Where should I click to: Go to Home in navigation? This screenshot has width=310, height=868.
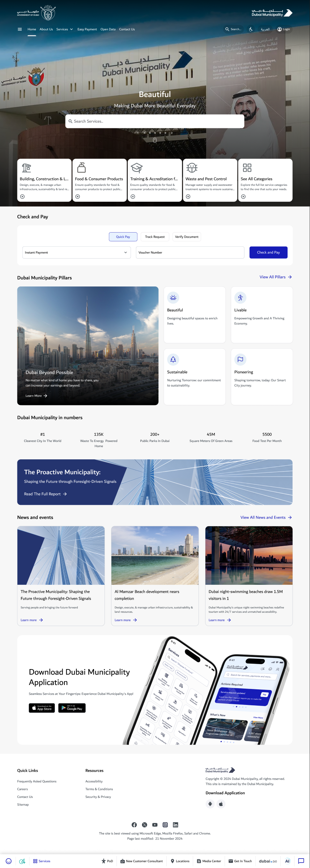tap(32, 29)
